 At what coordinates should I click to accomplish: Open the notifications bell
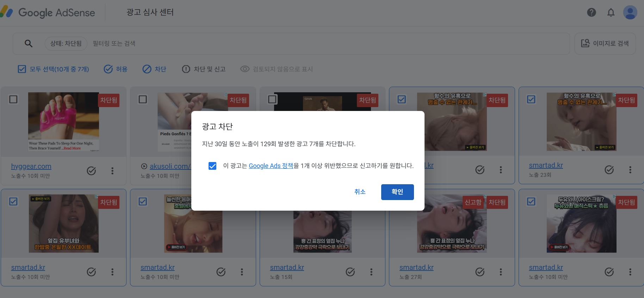611,13
